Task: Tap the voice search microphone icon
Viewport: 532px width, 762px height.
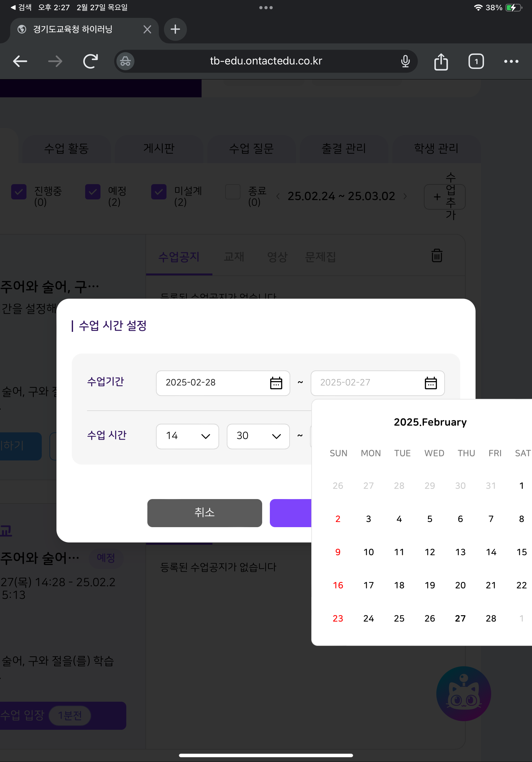Action: pos(405,61)
